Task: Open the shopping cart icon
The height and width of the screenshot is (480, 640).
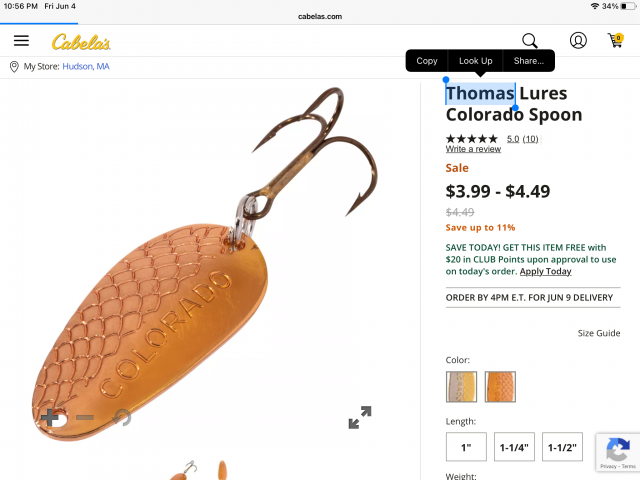Action: (x=616, y=40)
